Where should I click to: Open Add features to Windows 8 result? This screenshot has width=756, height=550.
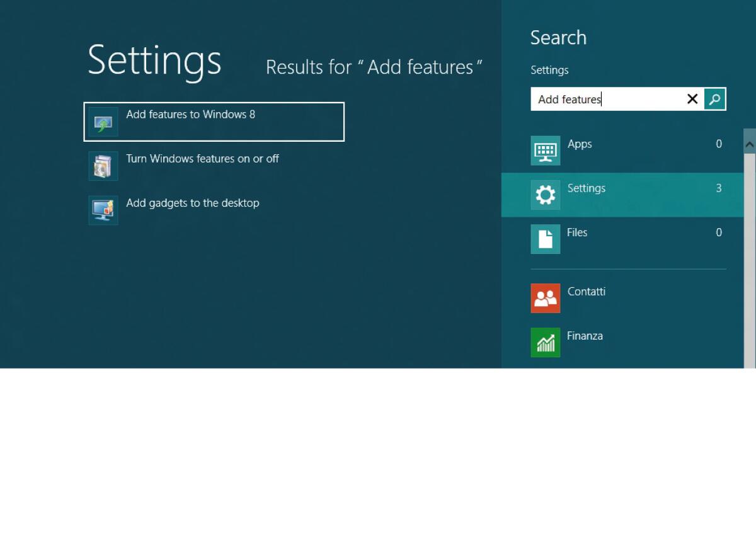click(190, 115)
